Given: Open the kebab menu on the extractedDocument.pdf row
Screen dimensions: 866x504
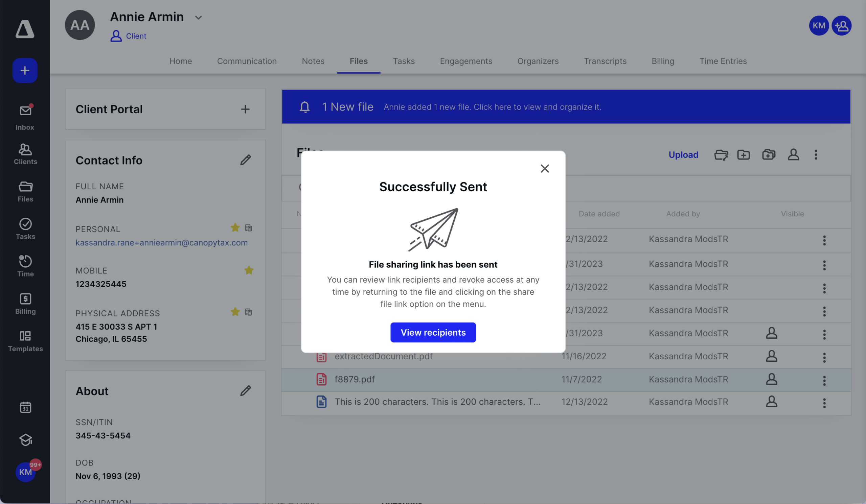Looking at the screenshot, I should pyautogui.click(x=824, y=357).
